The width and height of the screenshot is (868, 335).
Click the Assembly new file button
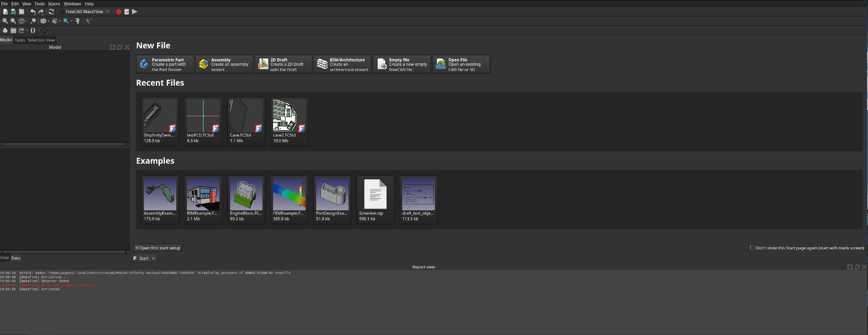pyautogui.click(x=224, y=64)
